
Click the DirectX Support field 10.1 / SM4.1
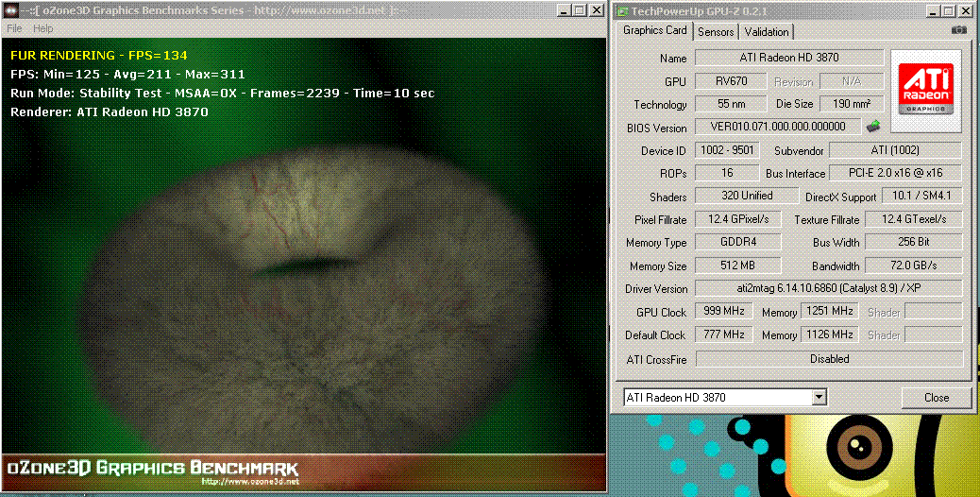point(921,196)
